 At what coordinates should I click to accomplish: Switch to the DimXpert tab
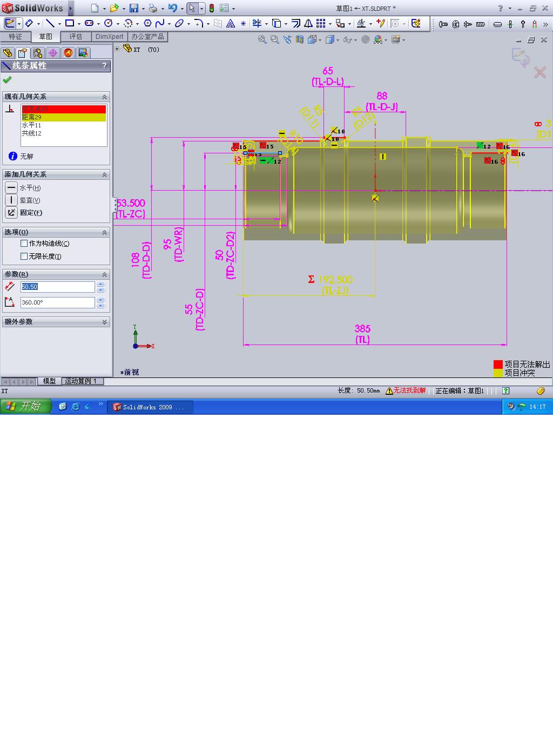coord(109,37)
